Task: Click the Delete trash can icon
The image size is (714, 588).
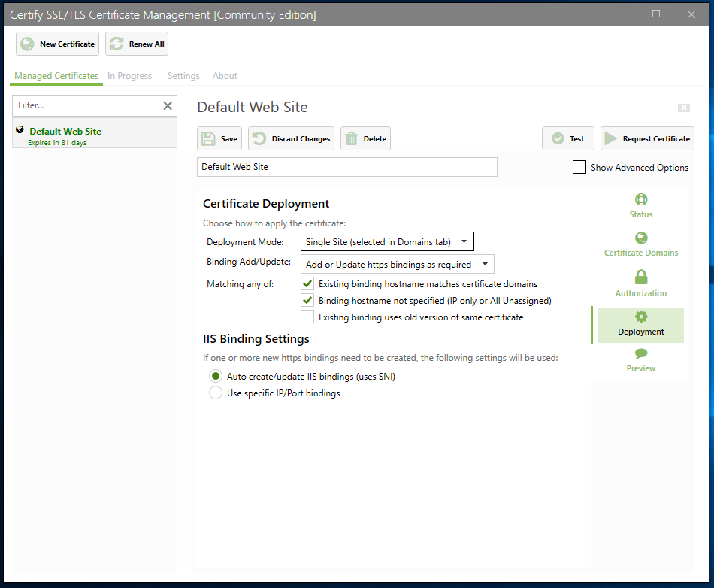Action: coord(351,138)
